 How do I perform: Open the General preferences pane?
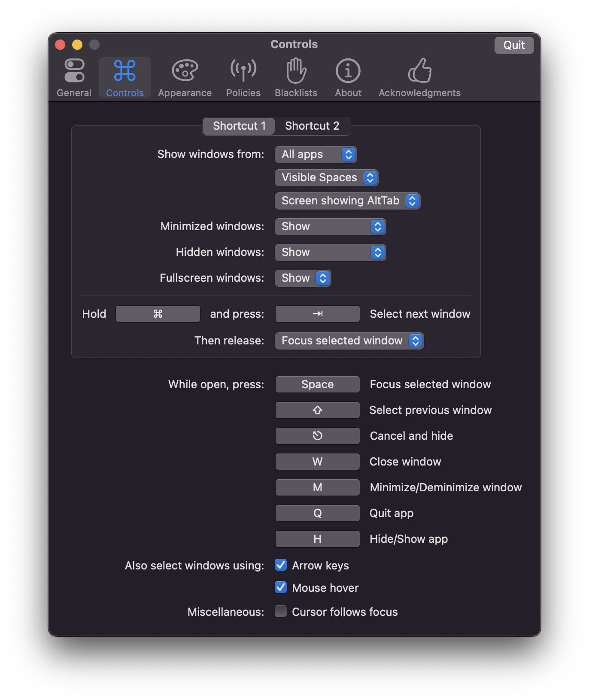click(x=74, y=78)
